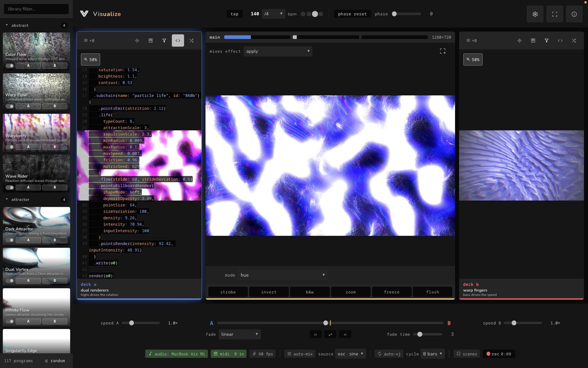
Task: Open the cycle 8 bars dropdown
Action: 433,354
